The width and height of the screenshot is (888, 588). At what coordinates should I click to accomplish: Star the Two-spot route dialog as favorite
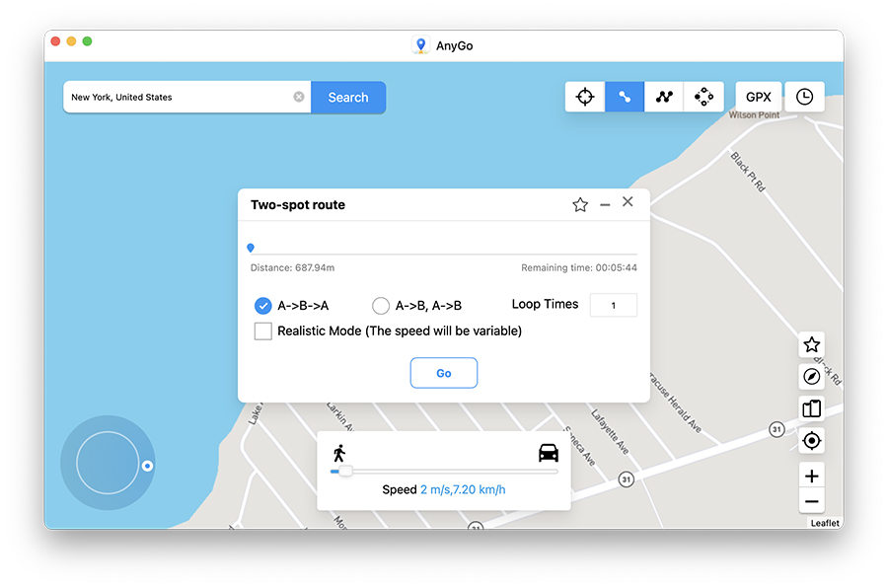tap(580, 202)
